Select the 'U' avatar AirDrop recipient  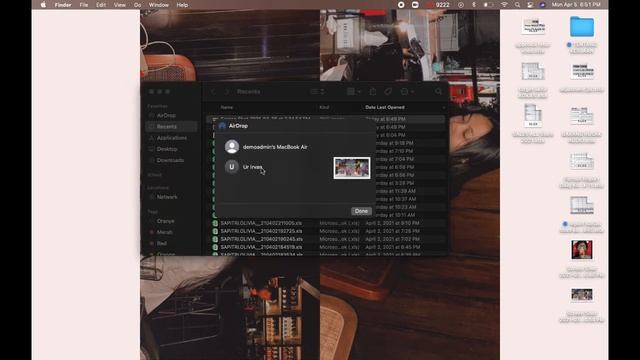click(x=232, y=167)
